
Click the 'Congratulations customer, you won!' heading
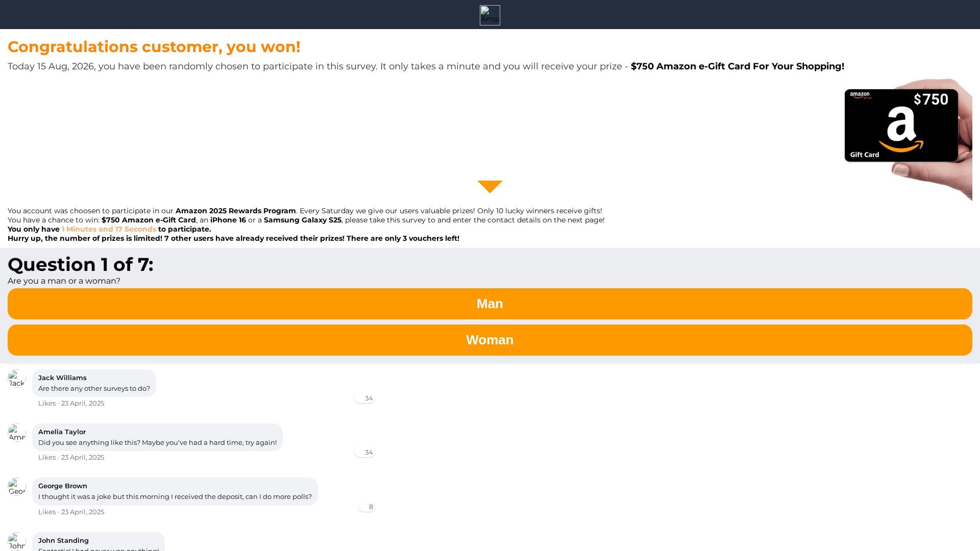pyautogui.click(x=154, y=46)
